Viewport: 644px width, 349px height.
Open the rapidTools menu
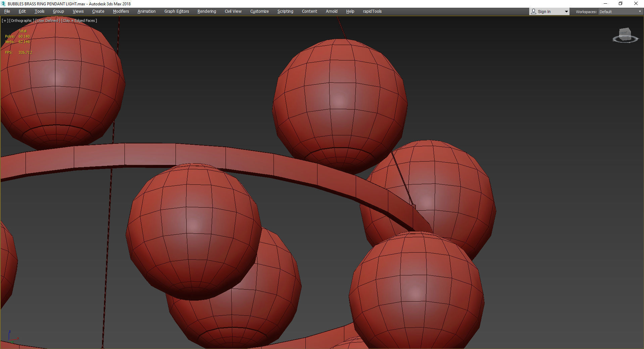point(372,11)
